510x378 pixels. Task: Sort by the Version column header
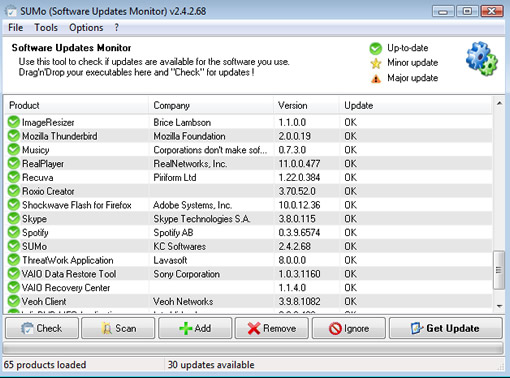point(306,105)
